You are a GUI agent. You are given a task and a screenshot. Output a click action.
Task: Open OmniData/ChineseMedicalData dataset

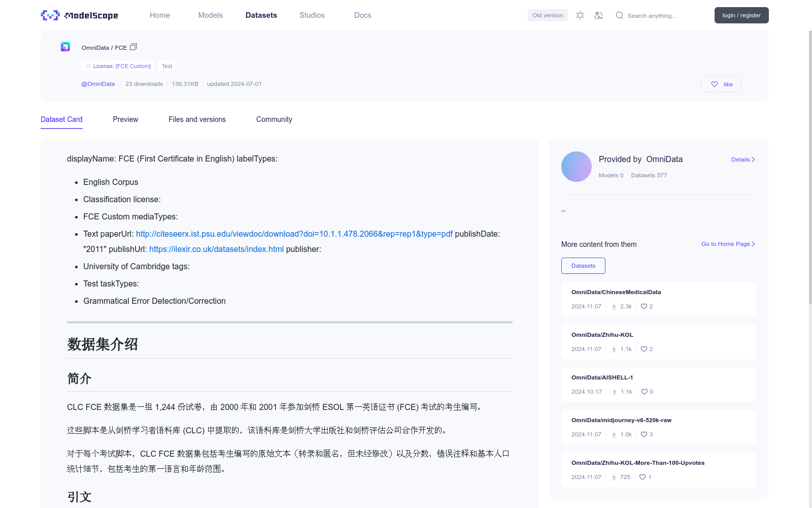(x=616, y=292)
